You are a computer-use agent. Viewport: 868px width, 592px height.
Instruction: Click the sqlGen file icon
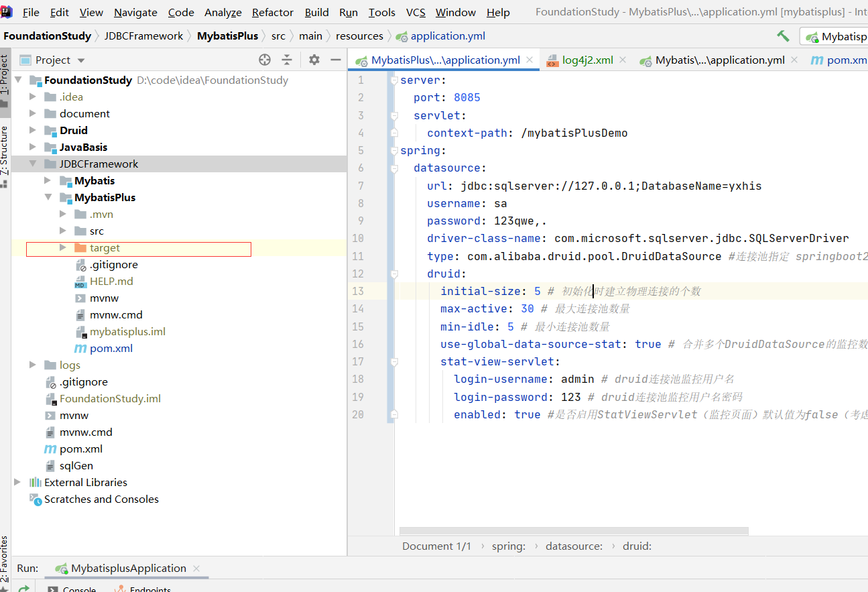pos(50,465)
